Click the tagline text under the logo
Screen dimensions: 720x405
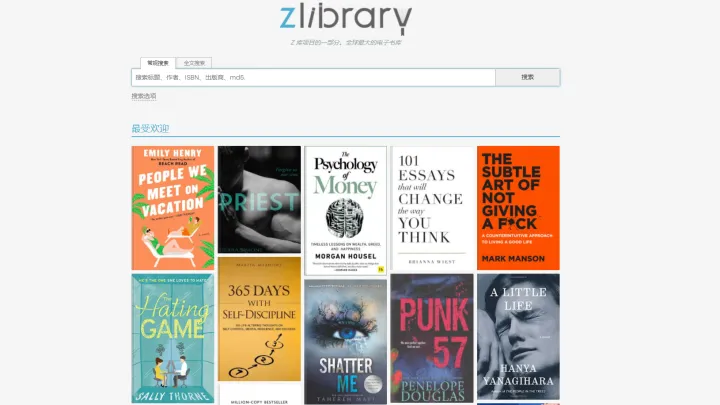pyautogui.click(x=346, y=43)
